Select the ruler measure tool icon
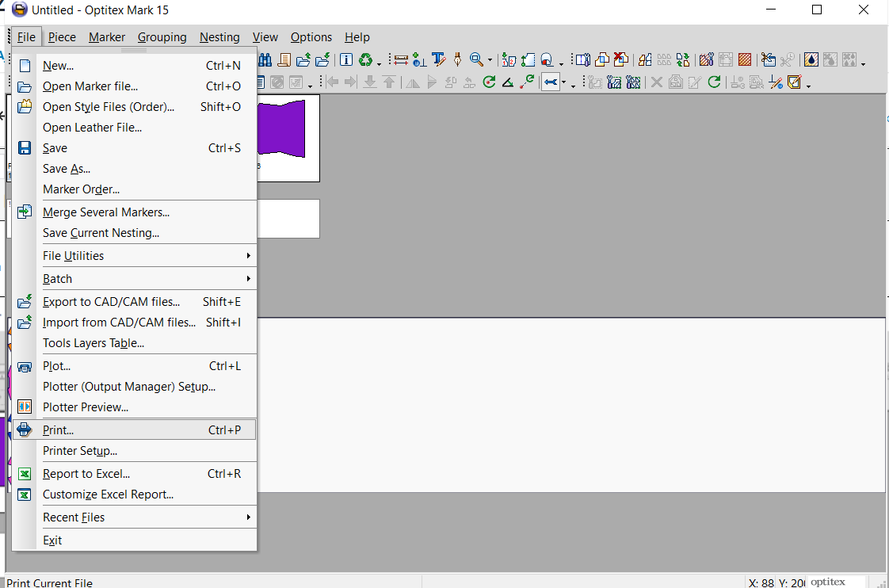 [x=401, y=60]
